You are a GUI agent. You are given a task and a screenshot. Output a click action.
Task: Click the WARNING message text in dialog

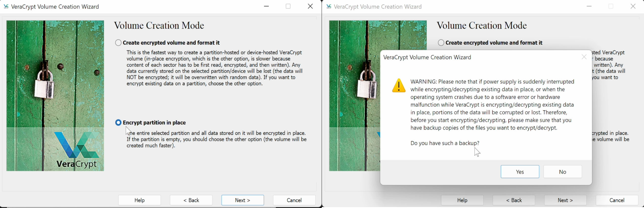(492, 105)
